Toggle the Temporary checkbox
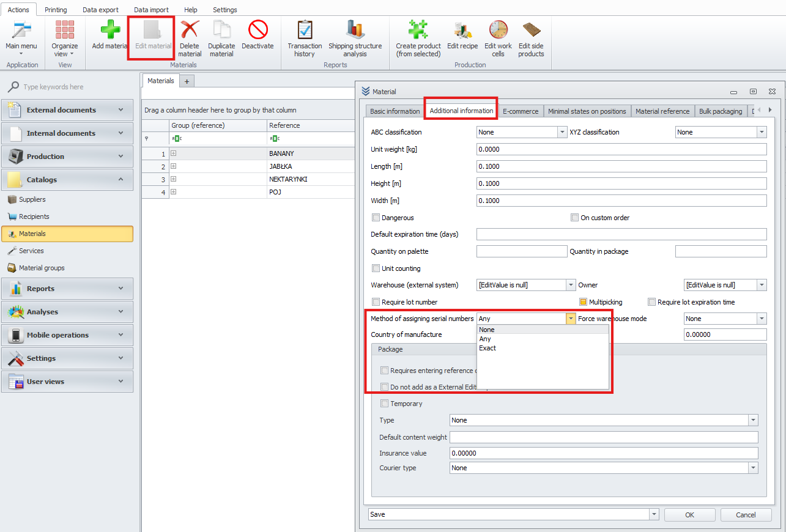The width and height of the screenshot is (786, 532). point(385,404)
